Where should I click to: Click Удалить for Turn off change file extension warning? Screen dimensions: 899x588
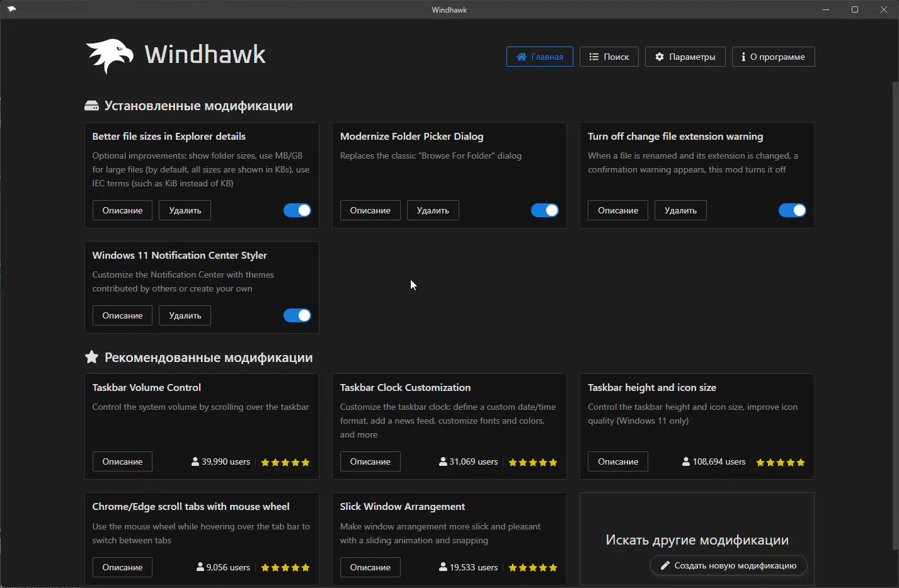point(680,210)
